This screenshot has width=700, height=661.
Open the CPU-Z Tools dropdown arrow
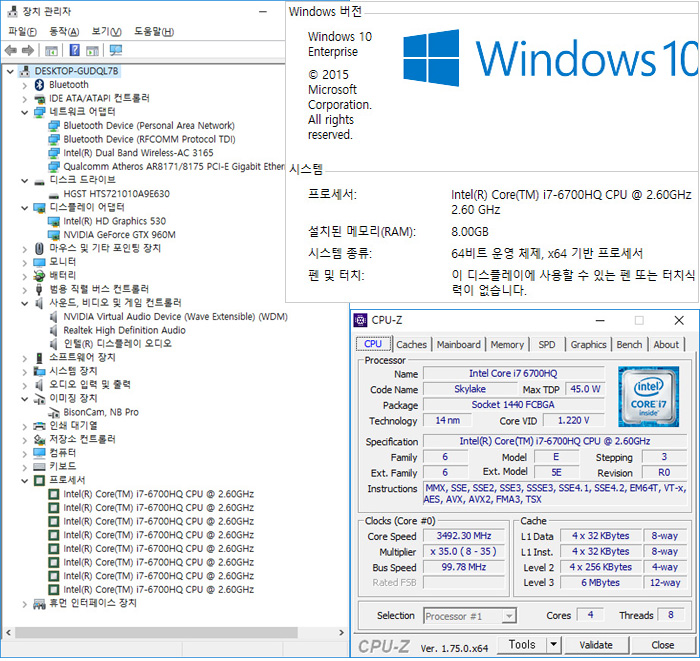[x=553, y=644]
